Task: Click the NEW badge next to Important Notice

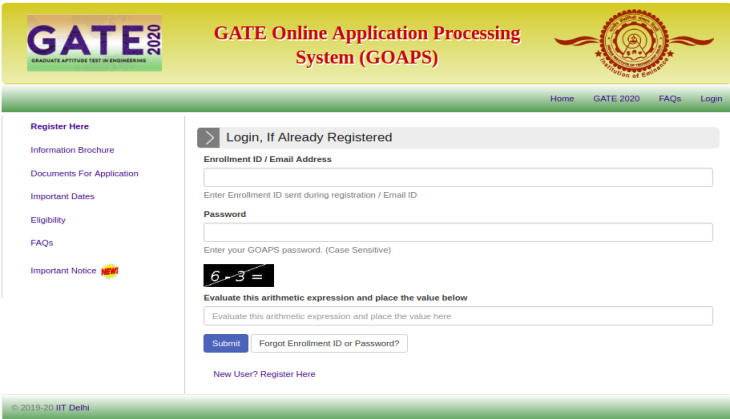Action: tap(110, 271)
